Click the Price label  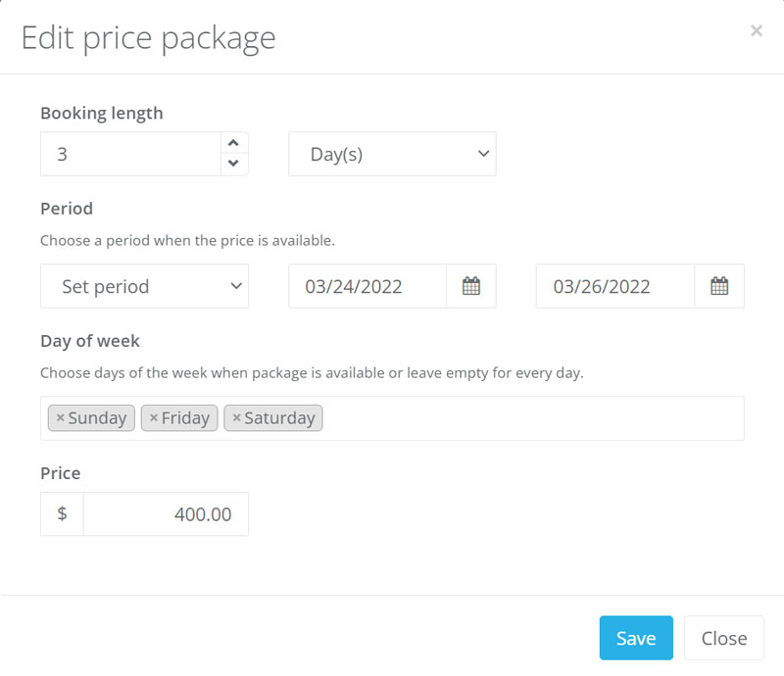61,473
